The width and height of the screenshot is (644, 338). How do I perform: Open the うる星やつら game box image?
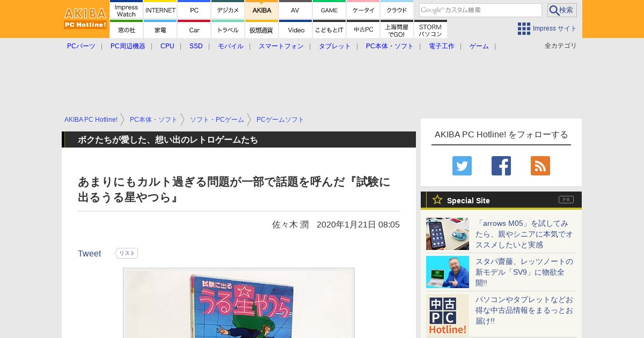239,303
